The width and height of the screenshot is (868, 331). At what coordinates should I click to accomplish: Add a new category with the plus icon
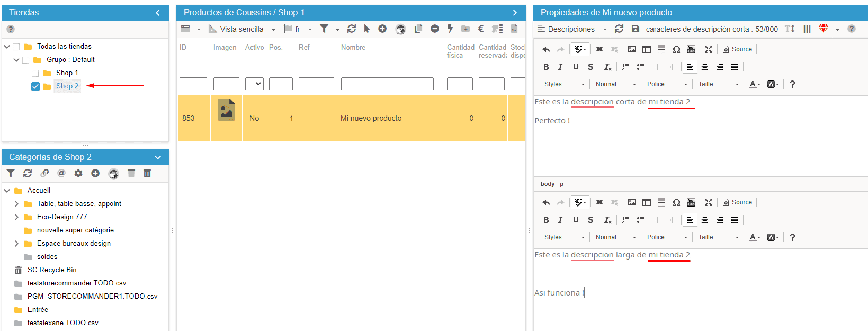pos(95,173)
